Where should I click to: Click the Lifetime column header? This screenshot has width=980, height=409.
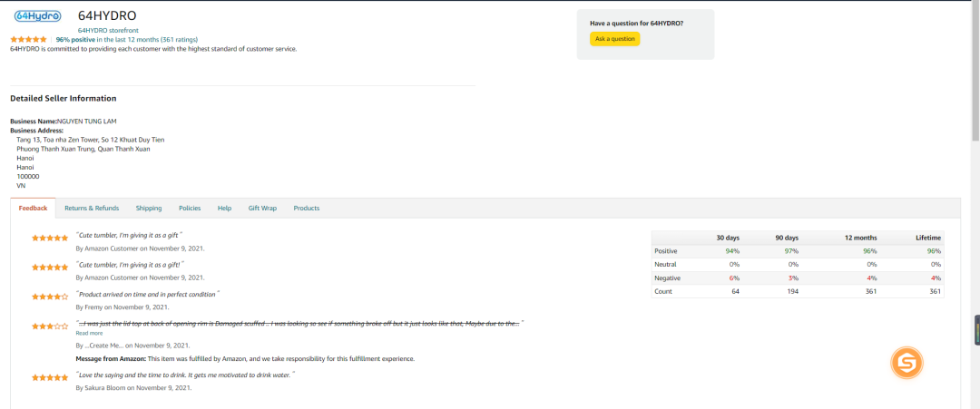[929, 238]
